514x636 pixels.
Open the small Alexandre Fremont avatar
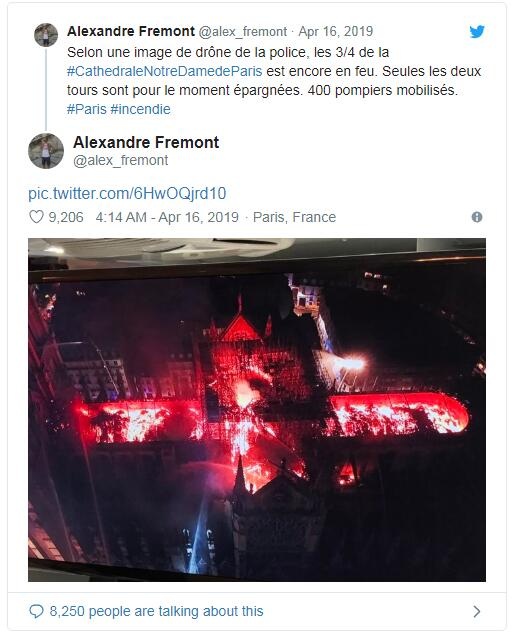coord(46,35)
